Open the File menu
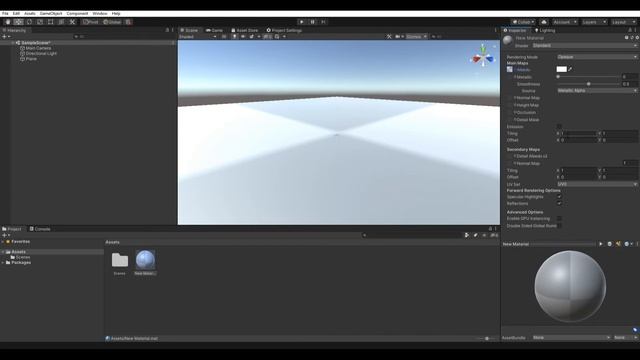640x360 pixels. 5,13
